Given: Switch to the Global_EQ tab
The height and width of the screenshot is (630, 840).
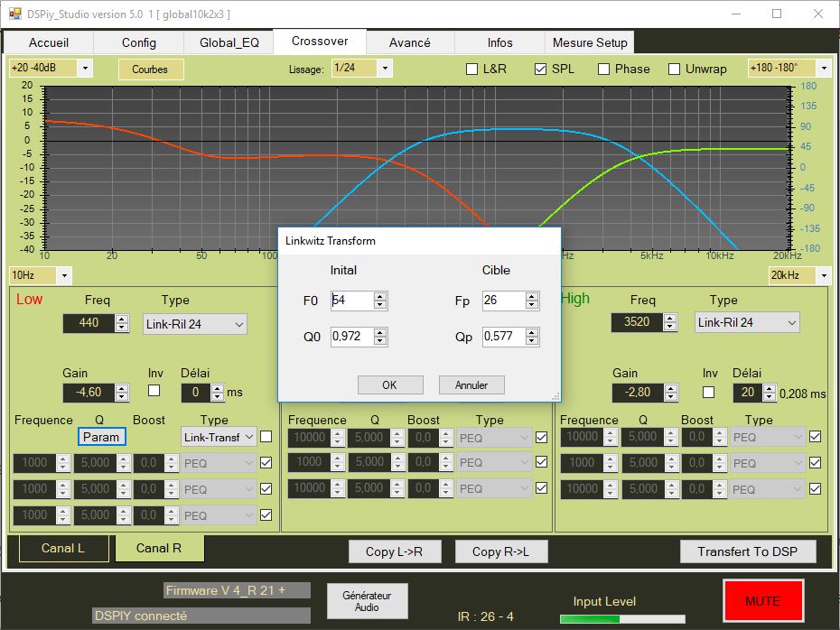Looking at the screenshot, I should [x=229, y=42].
